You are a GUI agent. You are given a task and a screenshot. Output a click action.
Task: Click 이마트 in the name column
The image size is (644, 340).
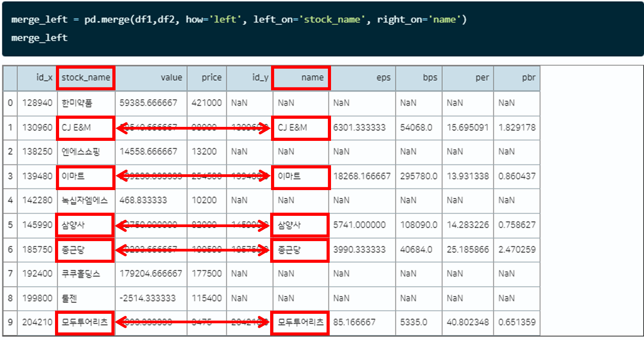(x=301, y=176)
